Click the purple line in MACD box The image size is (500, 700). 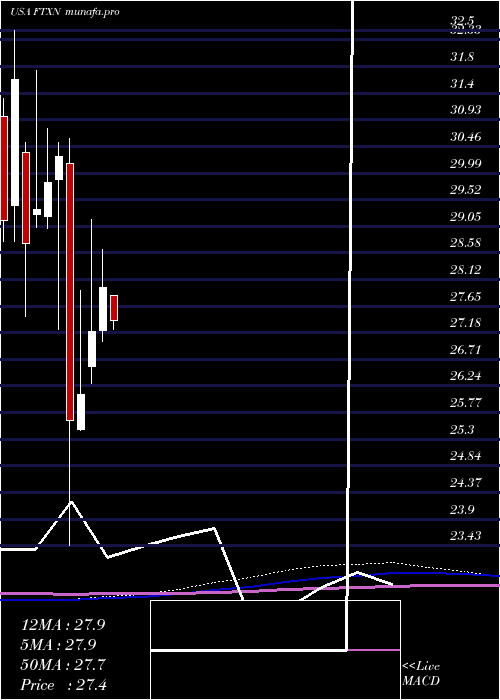374,650
